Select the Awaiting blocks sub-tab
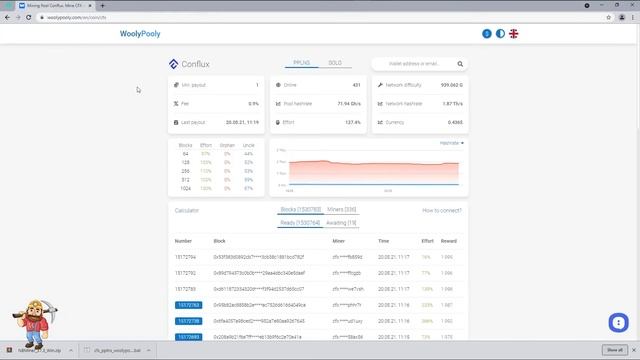Image resolution: width=640 pixels, height=360 pixels. pyautogui.click(x=341, y=223)
